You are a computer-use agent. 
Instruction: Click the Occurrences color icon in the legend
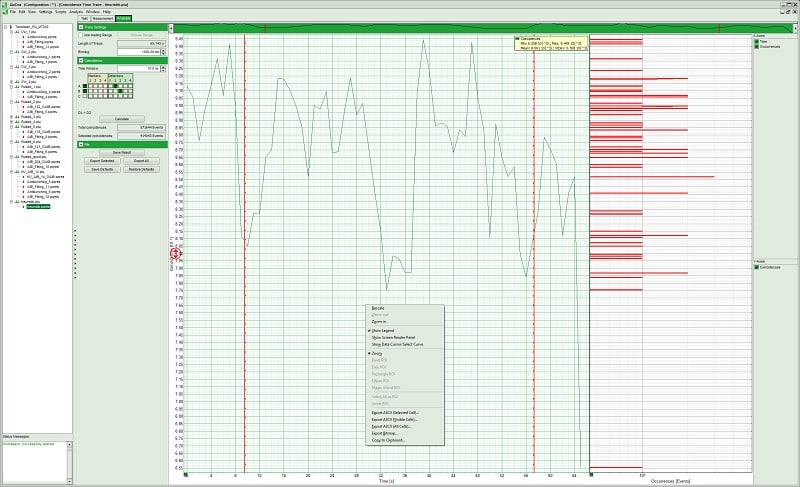756,47
